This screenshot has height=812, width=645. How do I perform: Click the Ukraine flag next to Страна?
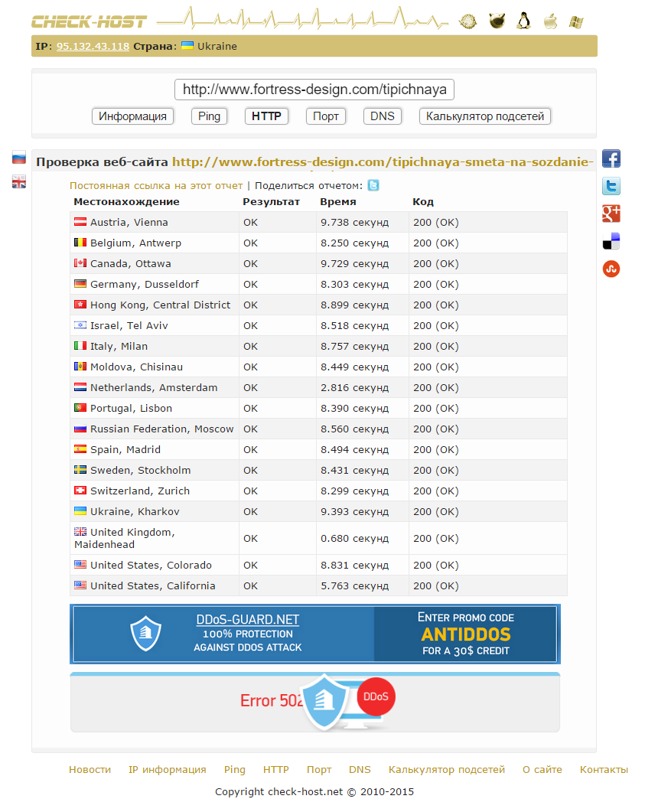tap(187, 46)
